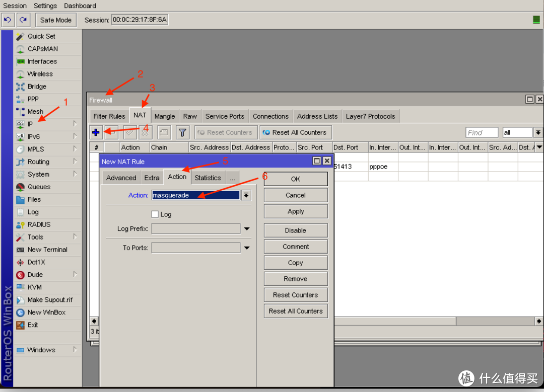Viewport: 544px width, 392px height.
Task: Click the OK button in New NAT Rule
Action: coord(295,179)
